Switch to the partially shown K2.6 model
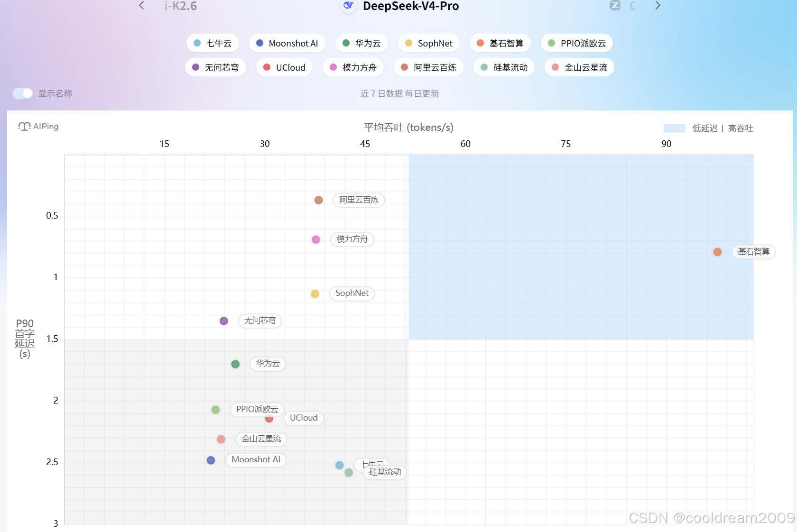This screenshot has height=532, width=797. pyautogui.click(x=181, y=6)
